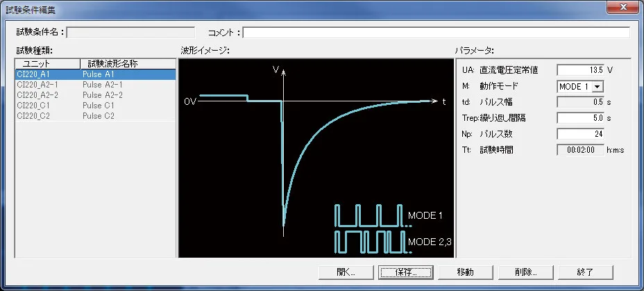The image size is (644, 291).
Task: Click the 削除 (Delete) button
Action: point(525,272)
